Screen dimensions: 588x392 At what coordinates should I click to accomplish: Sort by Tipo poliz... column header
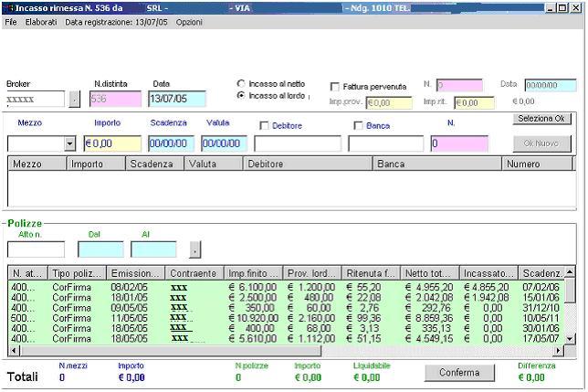click(x=77, y=273)
